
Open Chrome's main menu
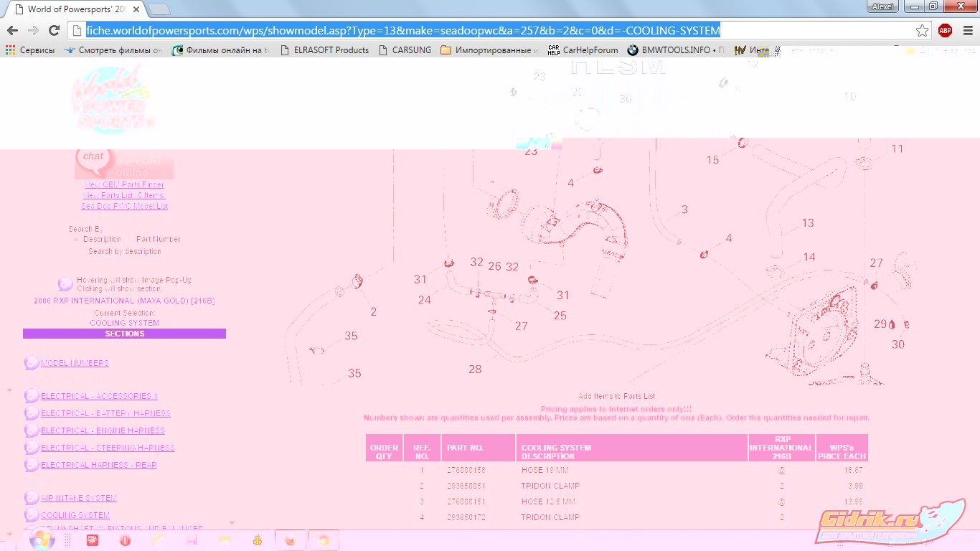pyautogui.click(x=967, y=30)
